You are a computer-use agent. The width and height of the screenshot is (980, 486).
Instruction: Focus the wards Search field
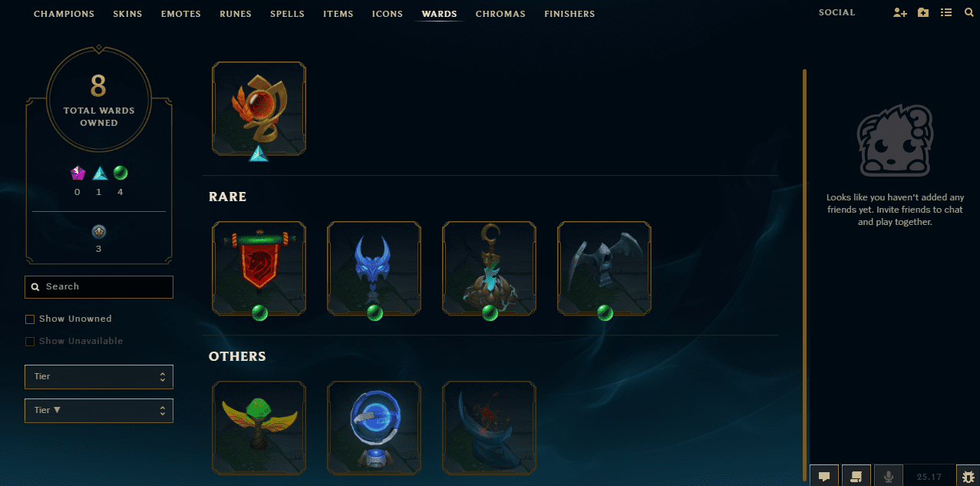pos(99,287)
